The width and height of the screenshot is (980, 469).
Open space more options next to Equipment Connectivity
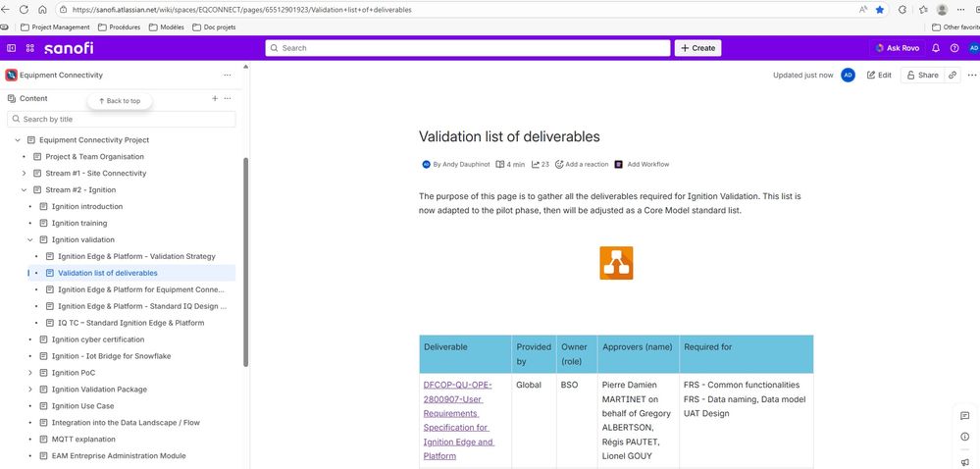point(227,75)
